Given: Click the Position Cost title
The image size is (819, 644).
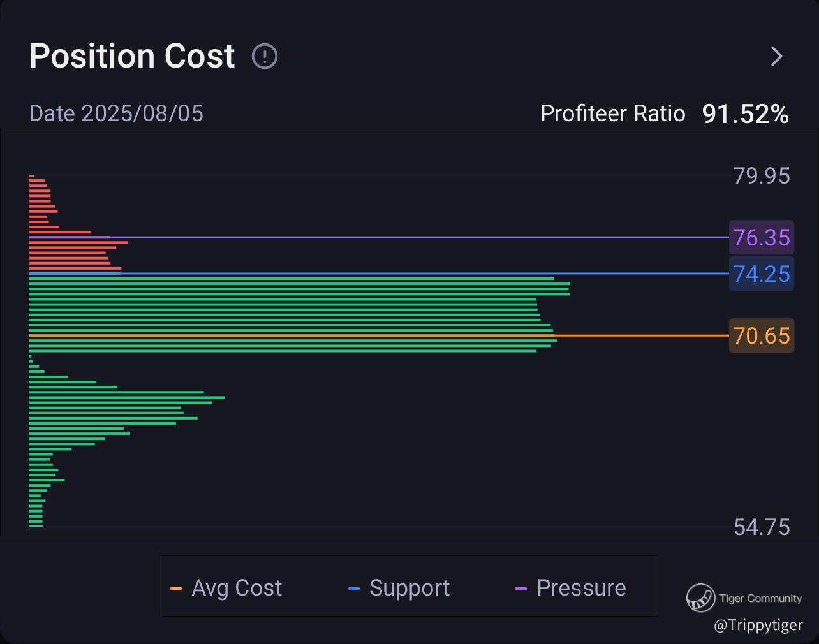Looking at the screenshot, I should click(x=132, y=56).
